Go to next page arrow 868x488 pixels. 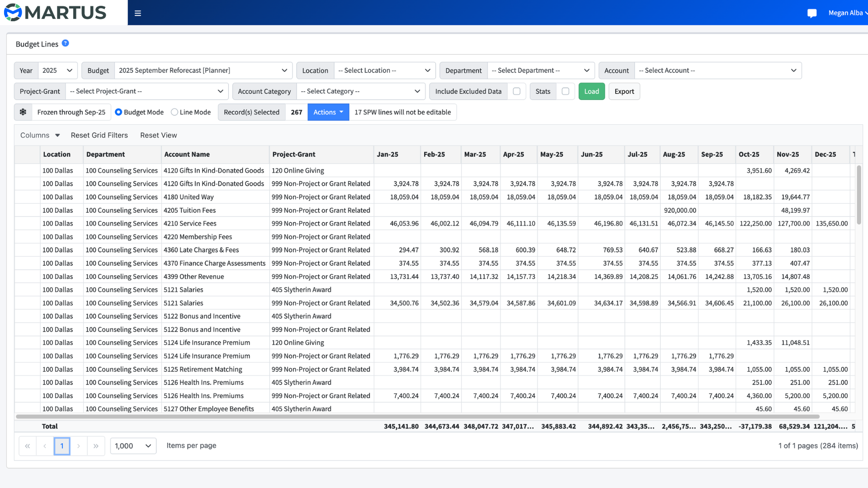(79, 446)
